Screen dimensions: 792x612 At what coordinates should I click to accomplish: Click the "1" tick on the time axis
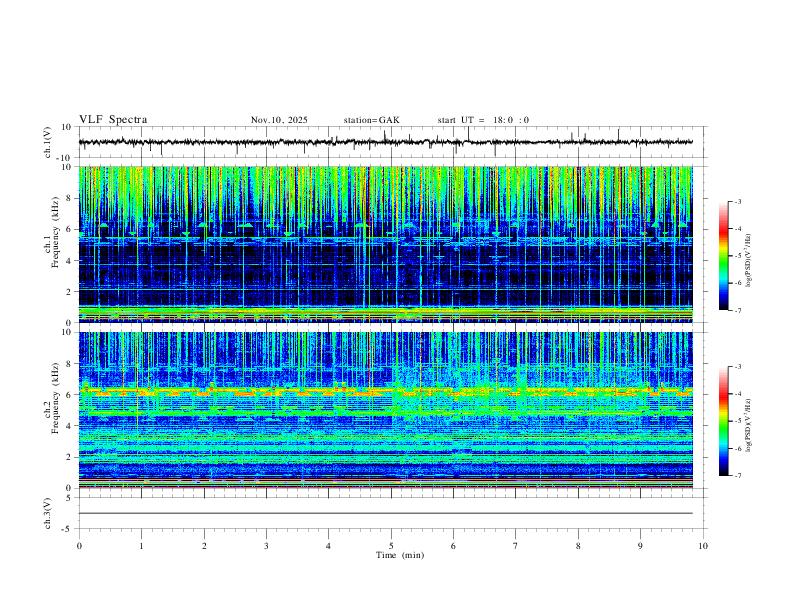141,546
